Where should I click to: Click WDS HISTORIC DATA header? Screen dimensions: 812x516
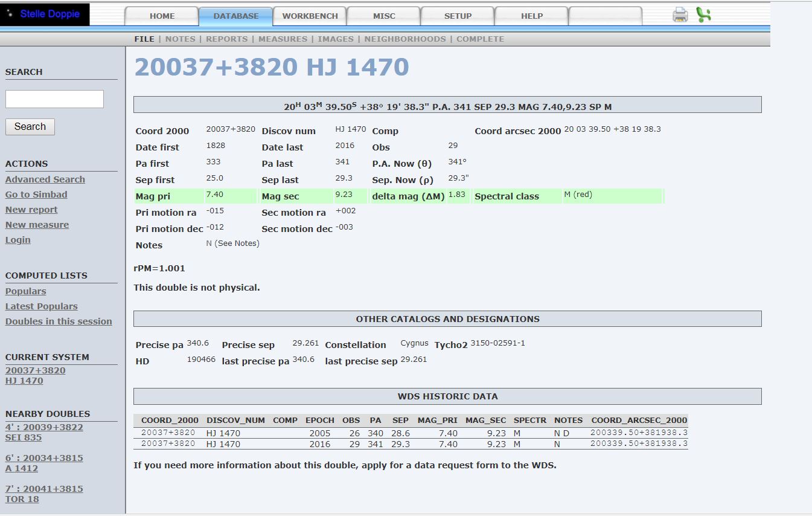(x=447, y=396)
